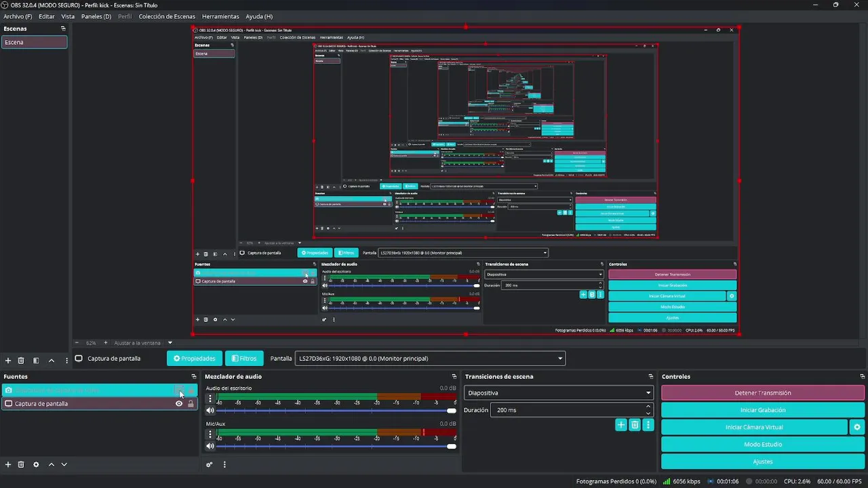Open the audio mixer three-dot menu
The image size is (868, 488).
coord(224,464)
